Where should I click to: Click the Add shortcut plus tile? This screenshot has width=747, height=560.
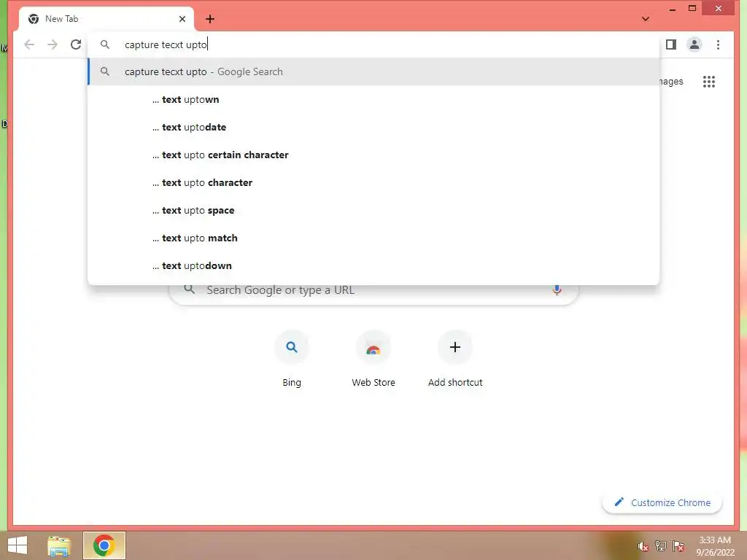[455, 359]
